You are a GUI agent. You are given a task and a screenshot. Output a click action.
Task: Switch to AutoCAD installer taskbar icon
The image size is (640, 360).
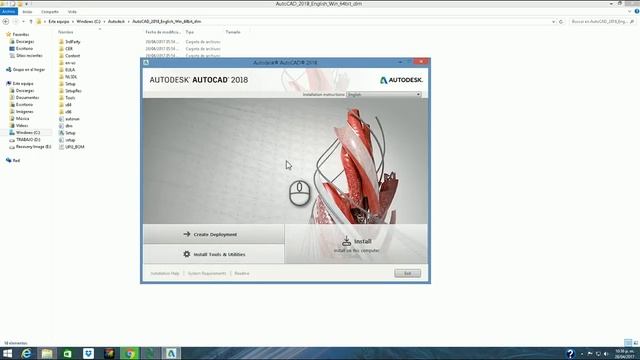171,353
